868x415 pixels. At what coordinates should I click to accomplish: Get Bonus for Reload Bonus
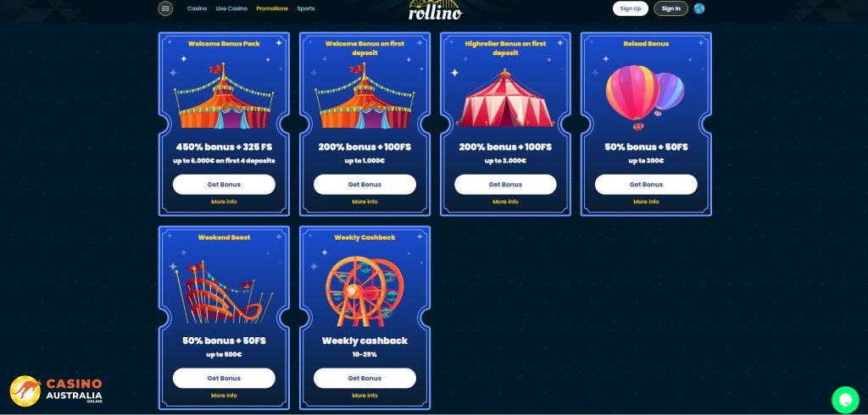pos(646,185)
